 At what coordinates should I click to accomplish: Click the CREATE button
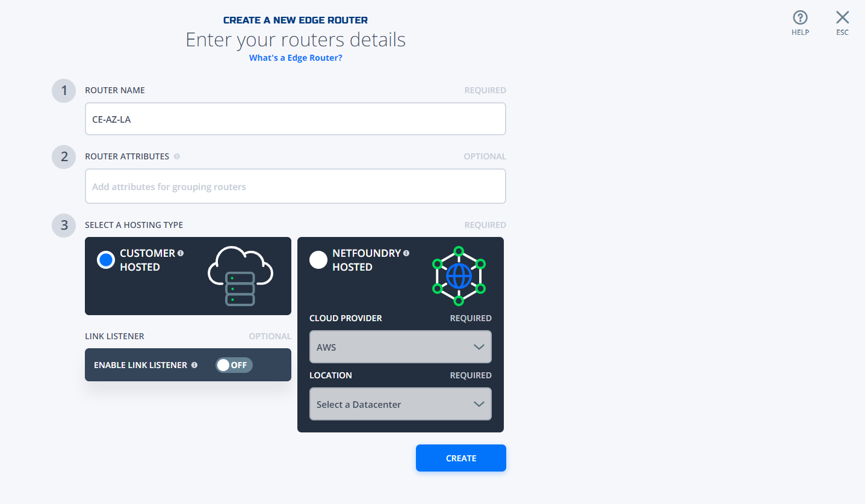[460, 458]
